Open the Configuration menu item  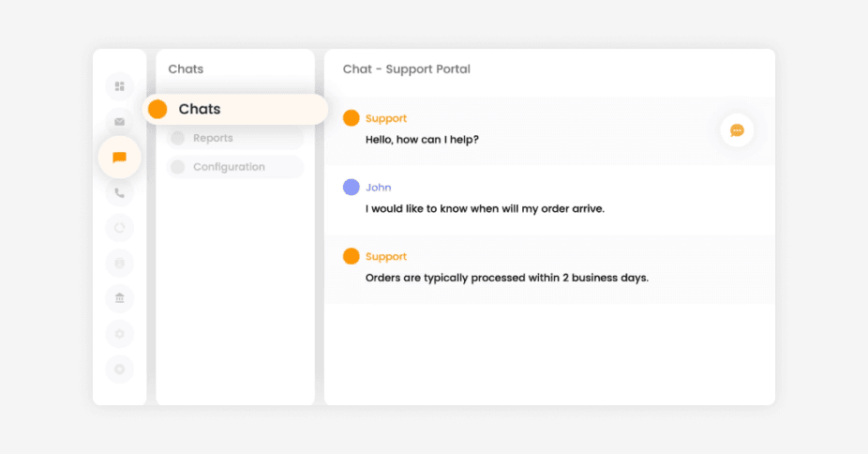click(x=235, y=167)
